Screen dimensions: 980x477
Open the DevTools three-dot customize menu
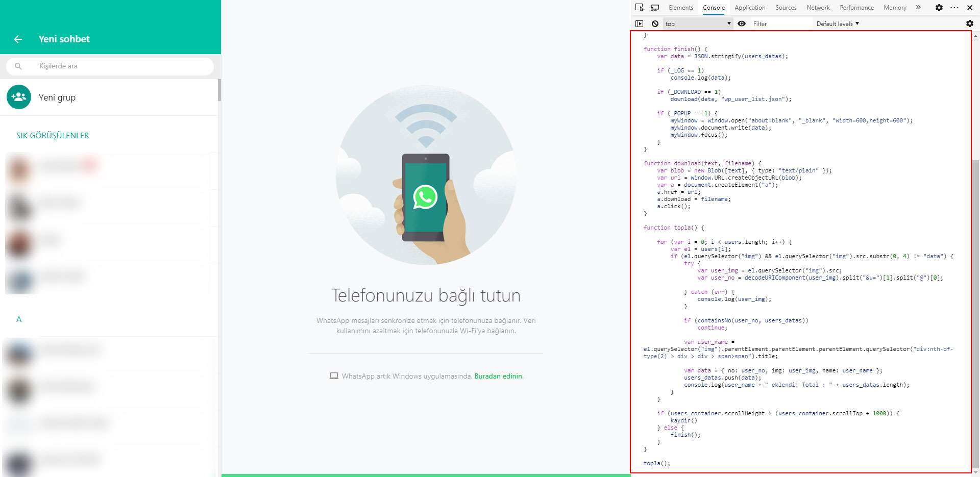point(954,8)
